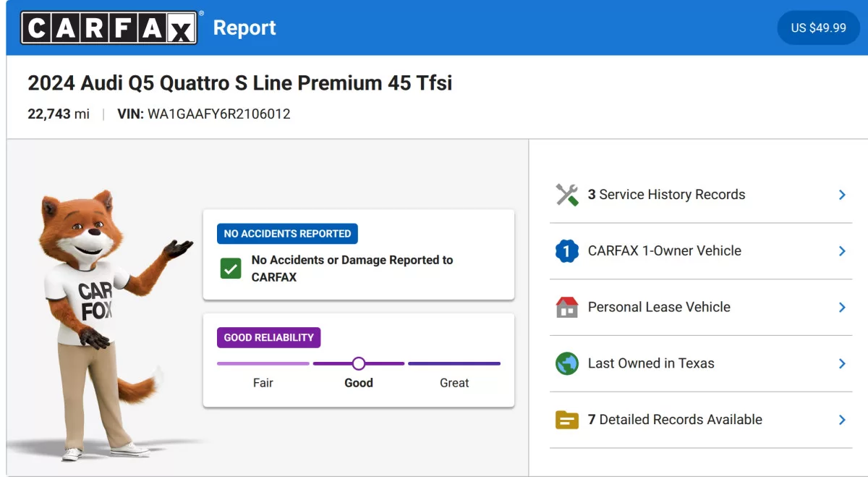This screenshot has height=477, width=868.
Task: Expand Last Owned in Texas chevron
Action: 842,363
